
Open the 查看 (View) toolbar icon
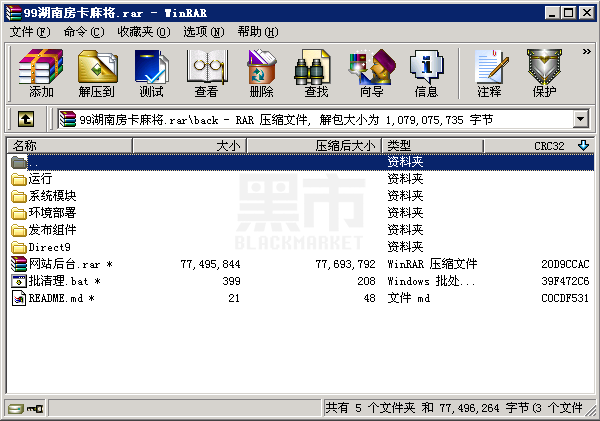click(x=207, y=72)
